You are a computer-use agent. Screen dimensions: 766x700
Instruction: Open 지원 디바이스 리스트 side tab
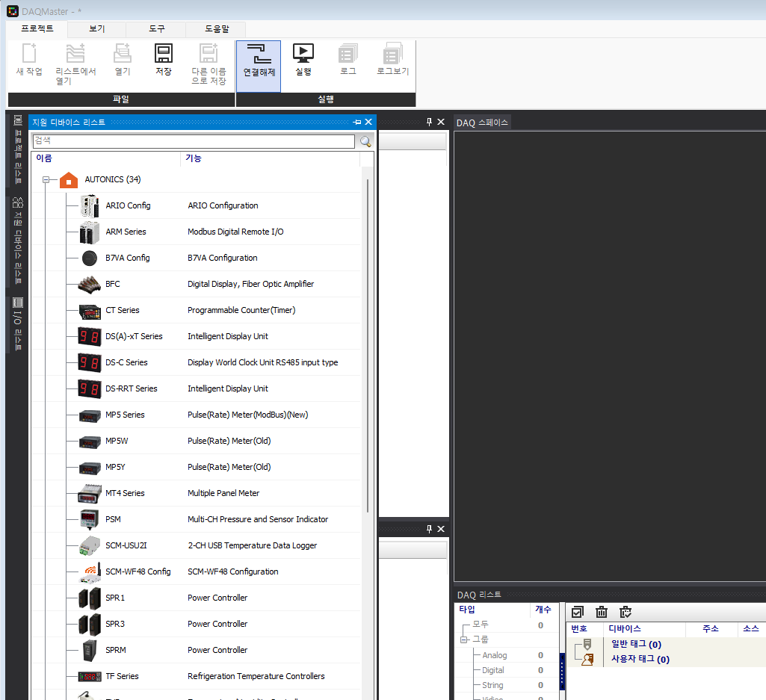click(18, 241)
